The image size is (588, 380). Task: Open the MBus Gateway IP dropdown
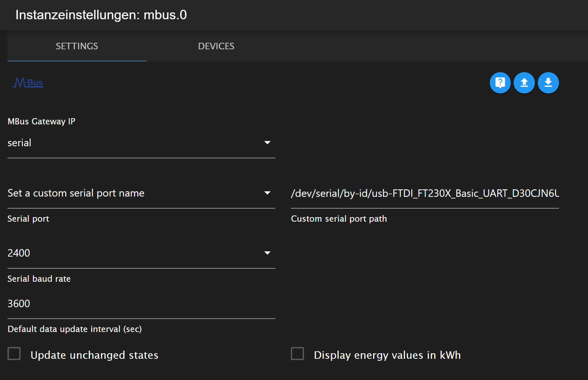tap(141, 143)
